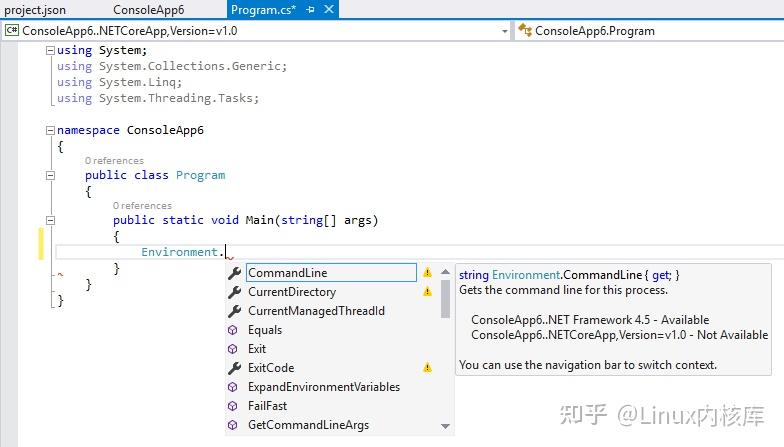Click the wrench icon beside CommandLine

click(x=234, y=273)
